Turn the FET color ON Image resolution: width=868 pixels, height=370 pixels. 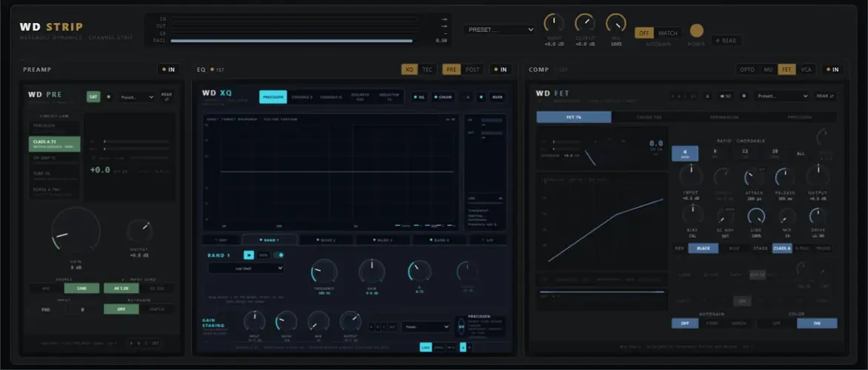click(x=817, y=323)
